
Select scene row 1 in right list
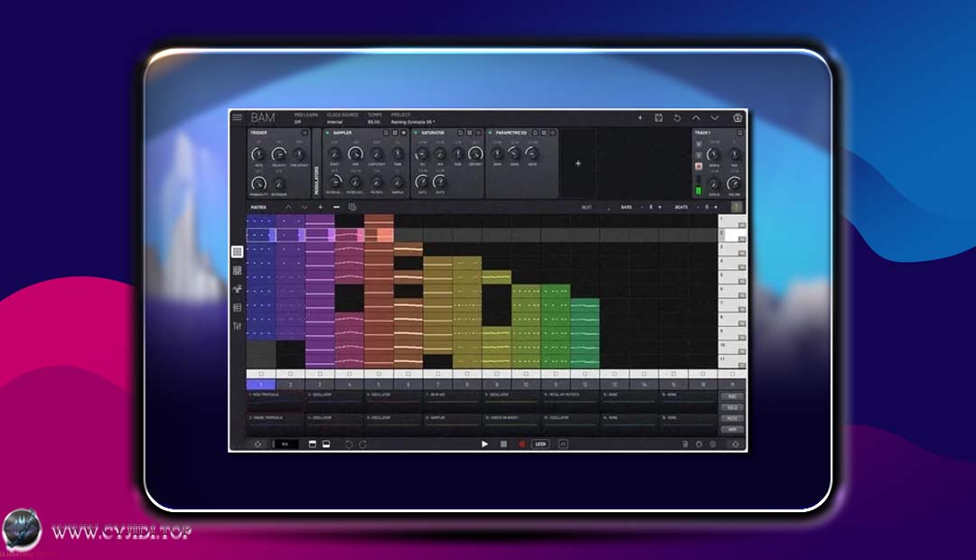click(x=732, y=221)
